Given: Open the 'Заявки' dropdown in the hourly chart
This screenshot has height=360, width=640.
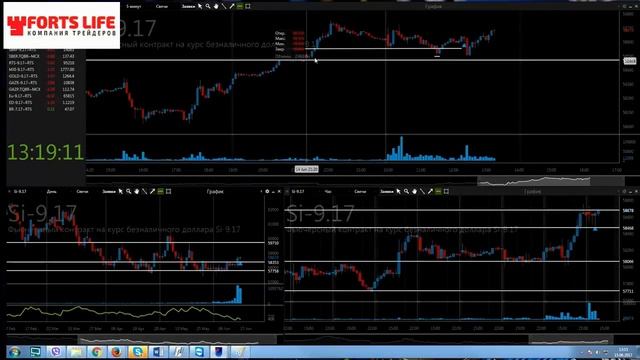Looking at the screenshot, I should (387, 191).
